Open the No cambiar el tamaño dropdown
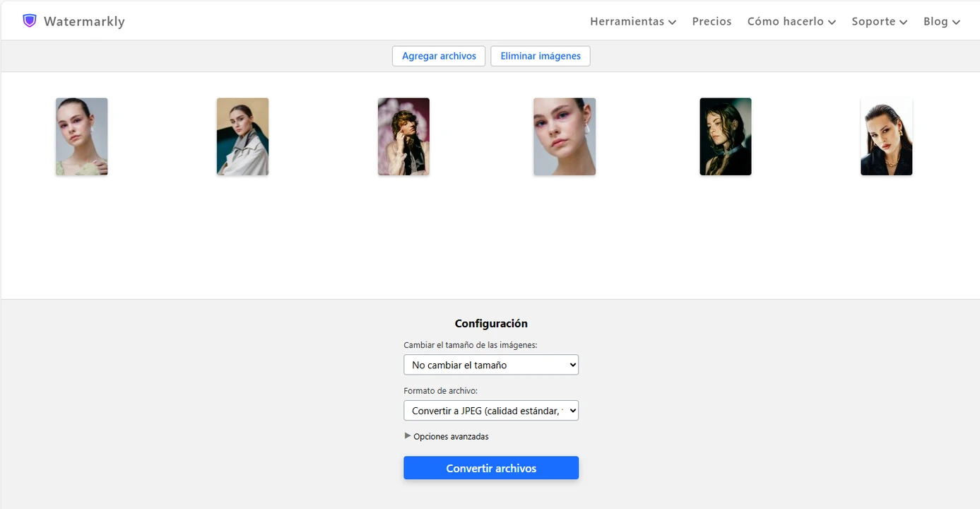 (491, 365)
